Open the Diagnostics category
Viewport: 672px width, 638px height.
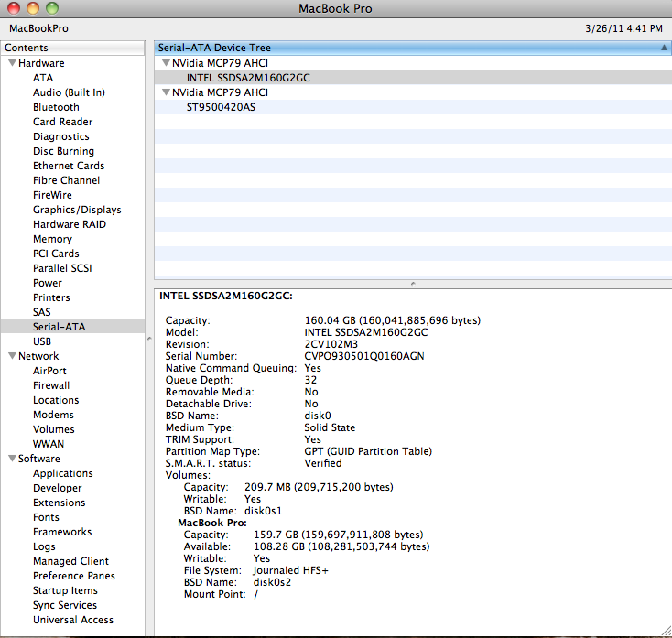61,136
